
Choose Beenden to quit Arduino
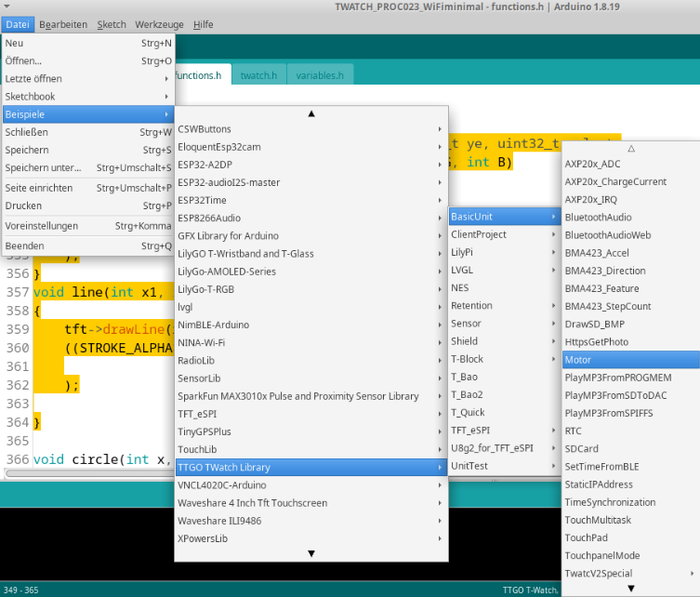tap(88, 246)
